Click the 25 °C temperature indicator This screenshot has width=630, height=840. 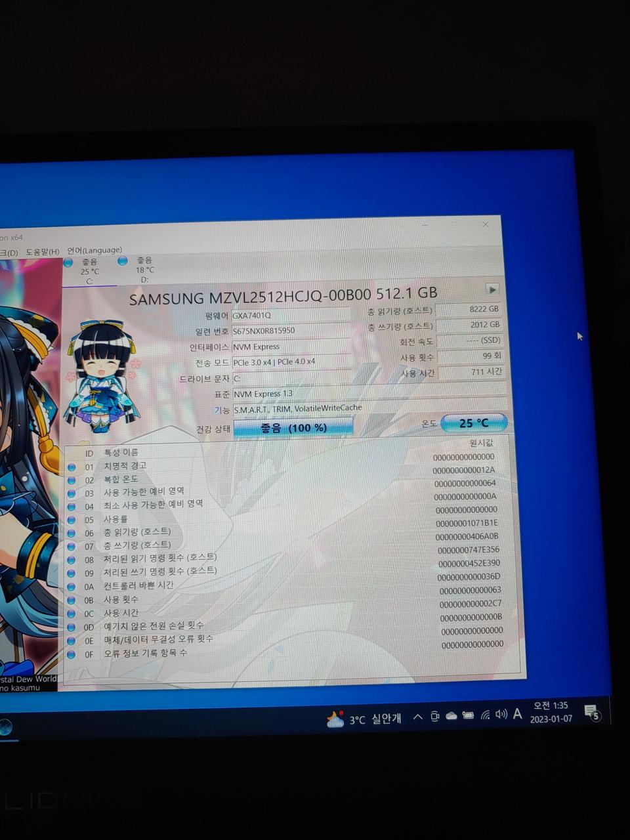click(x=474, y=423)
